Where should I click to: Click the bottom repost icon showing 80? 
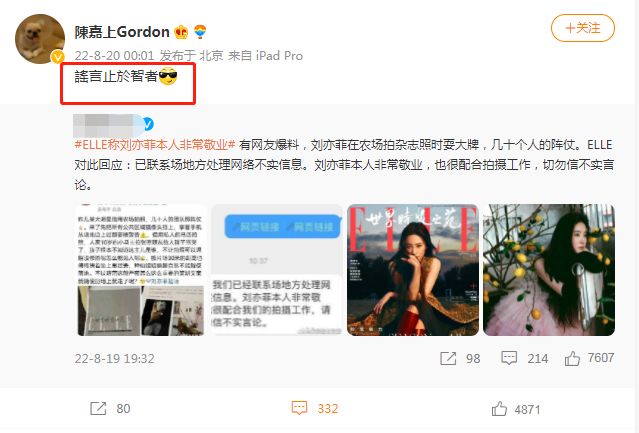98,409
